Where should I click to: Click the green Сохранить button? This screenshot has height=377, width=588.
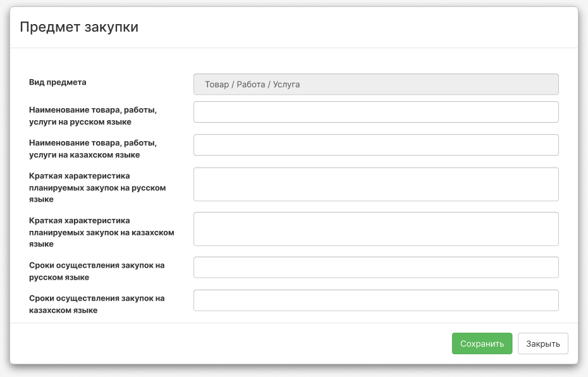[x=482, y=343]
